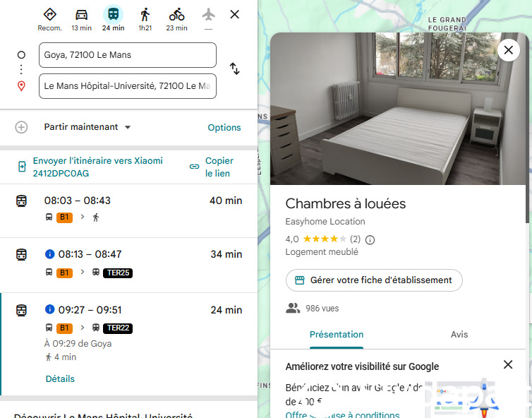
Task: Click Gérer votre fiche d'établissement button
Action: pyautogui.click(x=374, y=280)
